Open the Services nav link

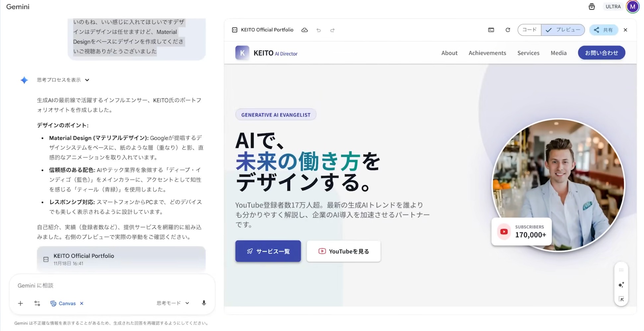point(528,53)
